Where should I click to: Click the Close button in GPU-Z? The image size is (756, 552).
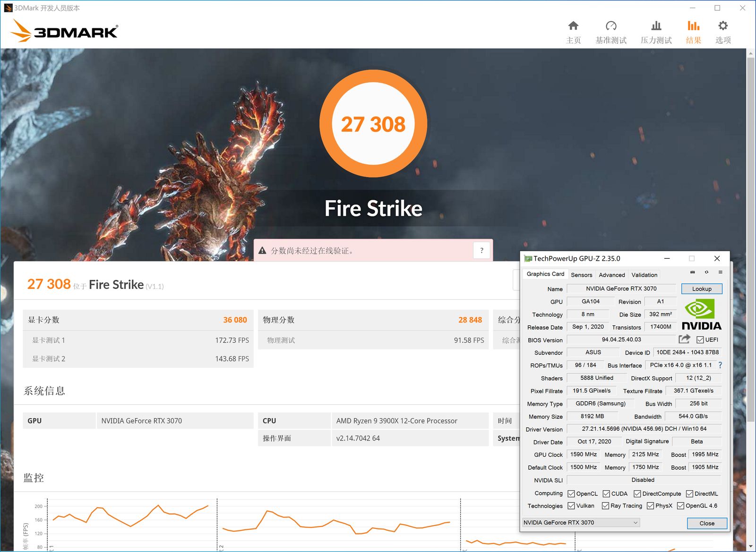click(x=706, y=523)
